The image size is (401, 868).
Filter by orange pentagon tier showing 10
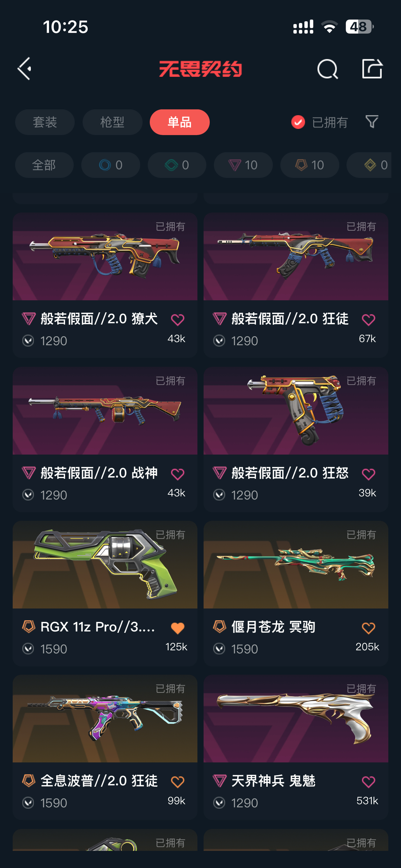(310, 165)
